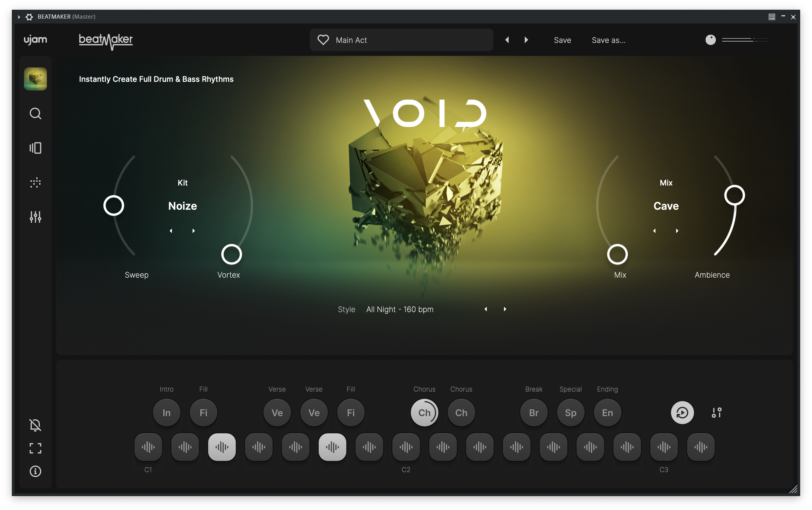Open the Cave mix preset selector
This screenshot has height=510, width=812.
666,206
